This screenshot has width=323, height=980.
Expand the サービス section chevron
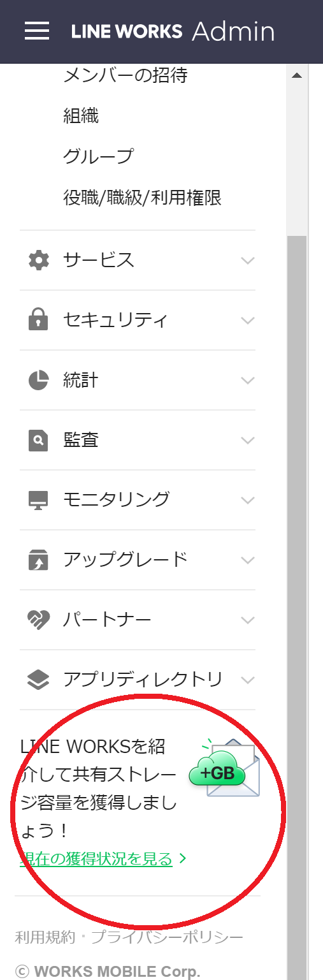[x=248, y=260]
